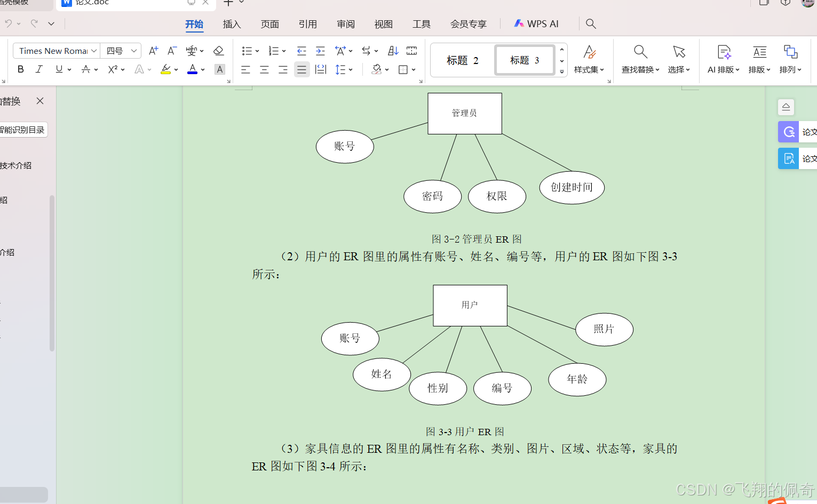Expand the underline style arrow
817x504 pixels.
point(69,69)
